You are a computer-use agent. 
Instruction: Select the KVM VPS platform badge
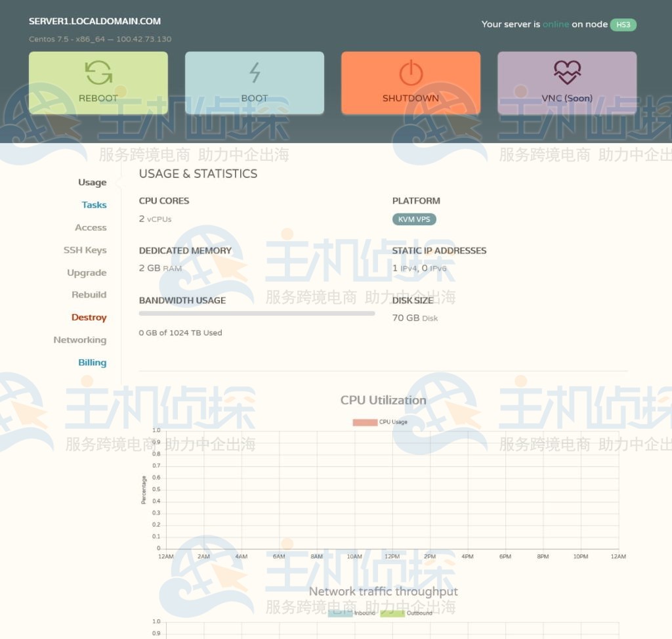point(413,220)
